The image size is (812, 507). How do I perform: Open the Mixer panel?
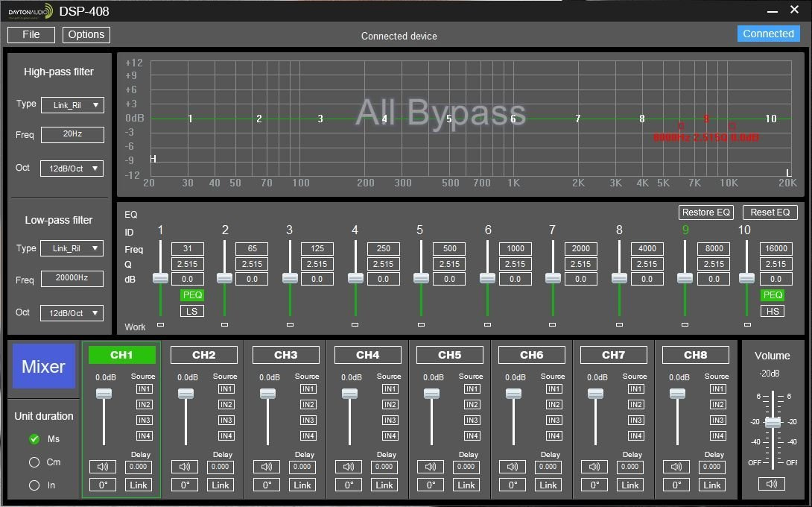click(43, 366)
